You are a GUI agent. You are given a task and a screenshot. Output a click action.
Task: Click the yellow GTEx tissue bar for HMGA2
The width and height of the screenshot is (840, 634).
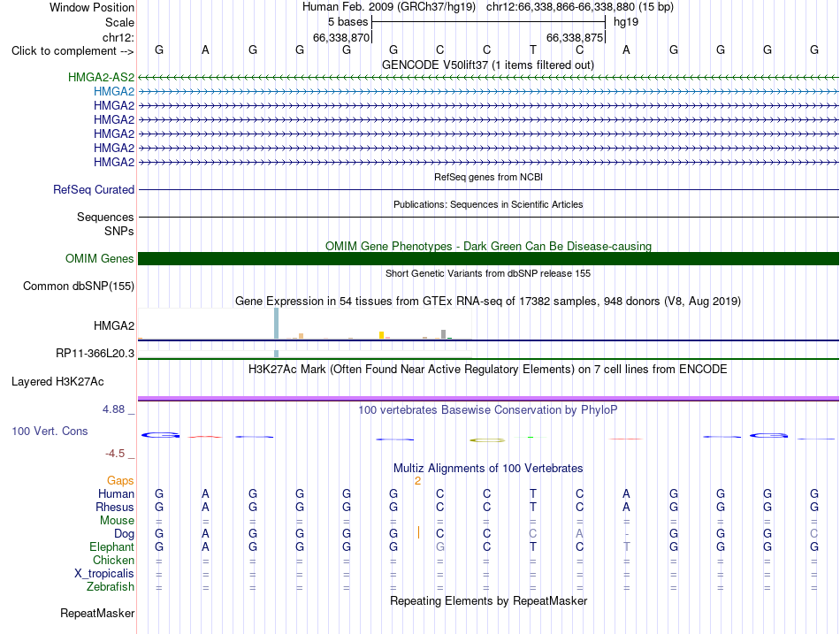pyautogui.click(x=381, y=335)
